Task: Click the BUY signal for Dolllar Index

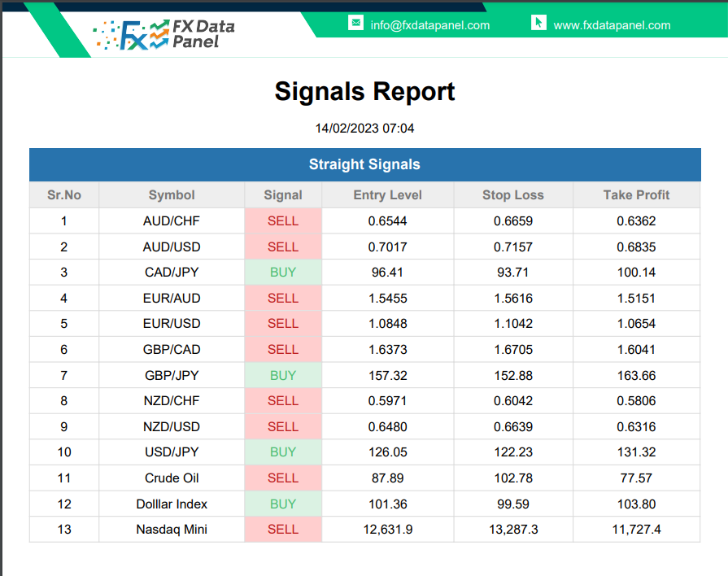Action: pyautogui.click(x=283, y=504)
